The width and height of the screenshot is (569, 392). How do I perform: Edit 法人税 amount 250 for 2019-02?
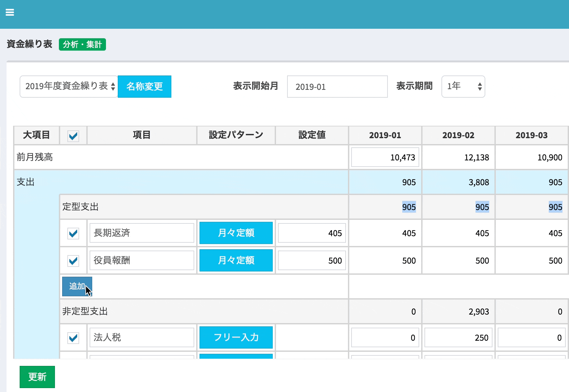click(458, 337)
